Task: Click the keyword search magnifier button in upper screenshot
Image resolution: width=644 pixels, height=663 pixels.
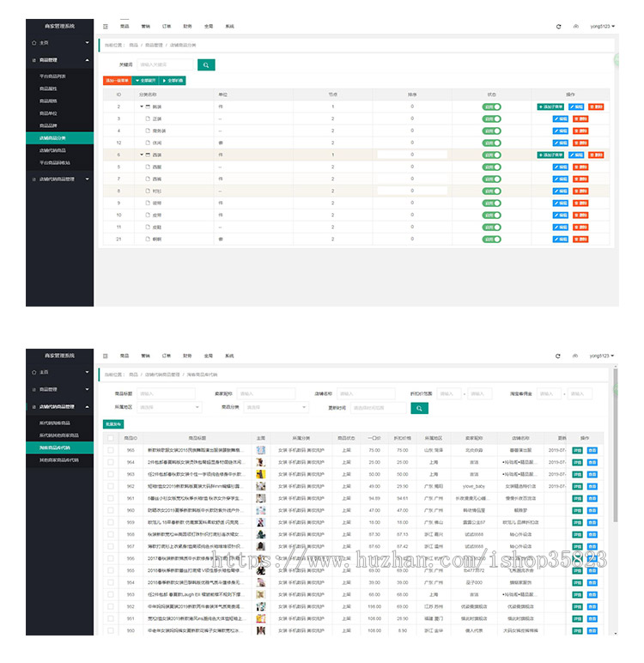Action: point(206,64)
